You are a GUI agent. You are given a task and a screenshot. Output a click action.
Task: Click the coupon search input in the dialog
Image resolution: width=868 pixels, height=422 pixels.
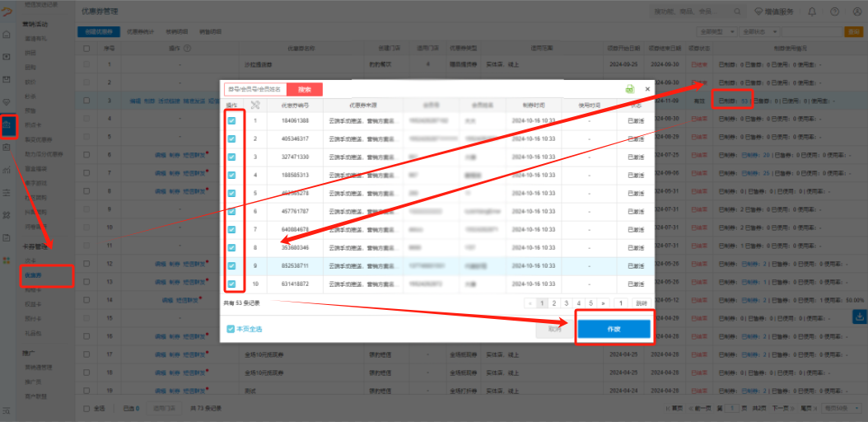click(x=255, y=89)
